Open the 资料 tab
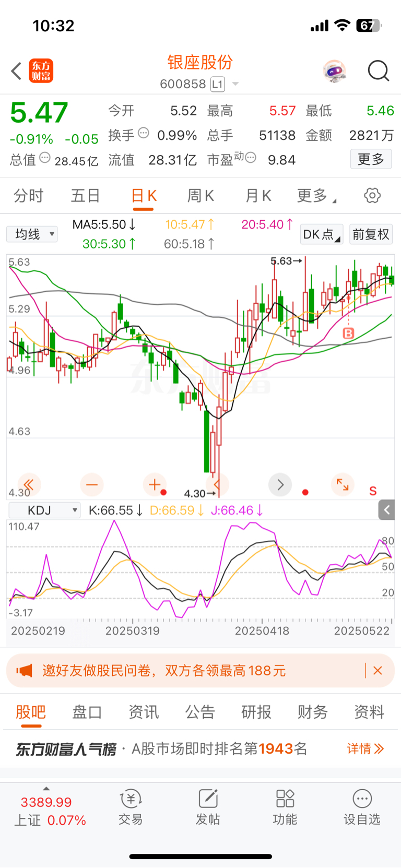The width and height of the screenshot is (401, 868). (369, 712)
